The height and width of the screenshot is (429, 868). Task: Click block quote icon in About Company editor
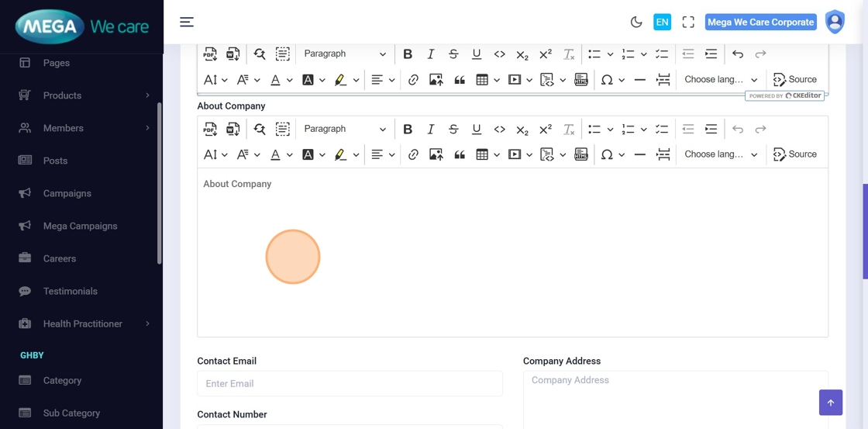point(460,154)
